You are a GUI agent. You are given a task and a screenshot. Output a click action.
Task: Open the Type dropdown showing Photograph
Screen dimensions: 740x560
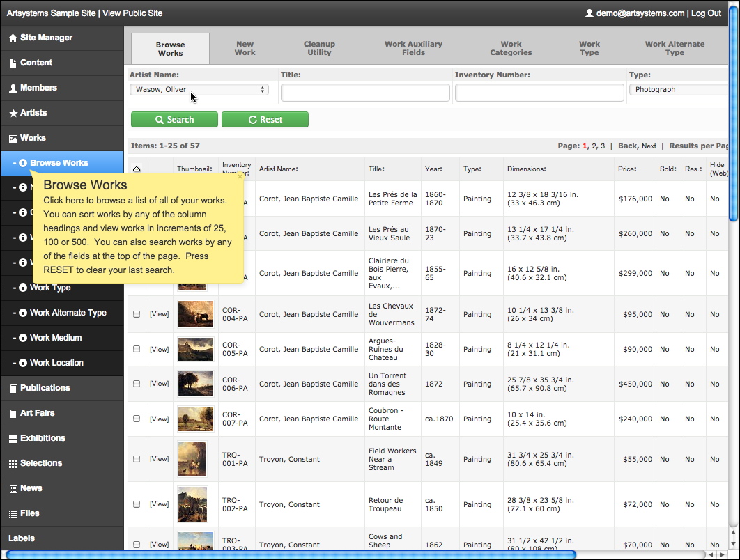pyautogui.click(x=679, y=90)
